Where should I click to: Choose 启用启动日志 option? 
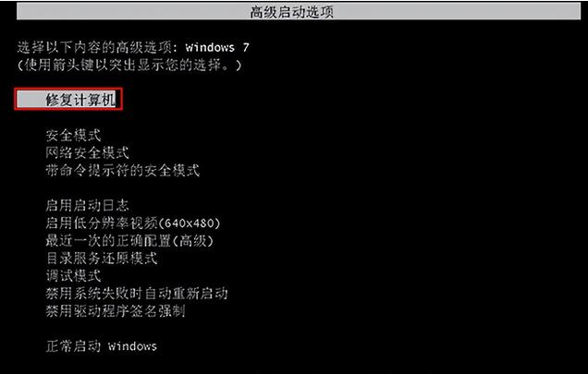pos(88,205)
